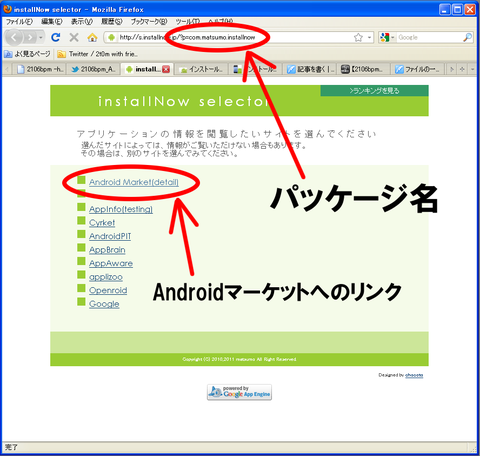Click the Forward navigation arrow
480x456 pixels.
click(30, 37)
